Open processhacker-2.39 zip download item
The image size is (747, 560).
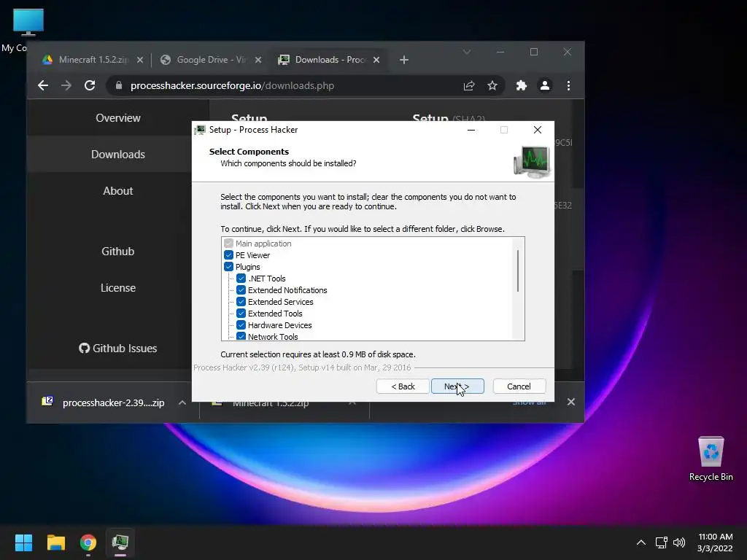(104, 402)
